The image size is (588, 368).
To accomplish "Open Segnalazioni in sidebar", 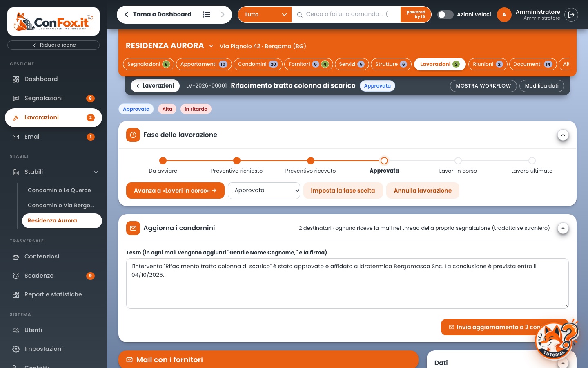I will point(53,99).
